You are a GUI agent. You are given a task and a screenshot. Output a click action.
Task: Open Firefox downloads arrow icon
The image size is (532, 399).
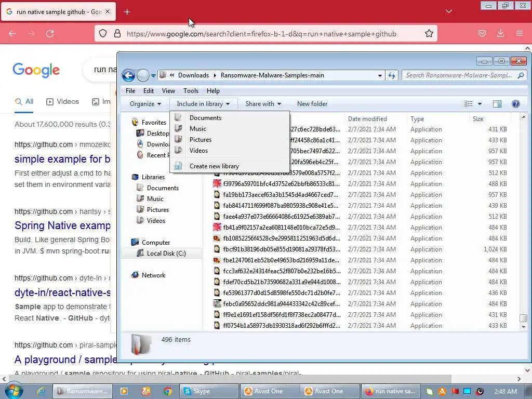point(500,34)
